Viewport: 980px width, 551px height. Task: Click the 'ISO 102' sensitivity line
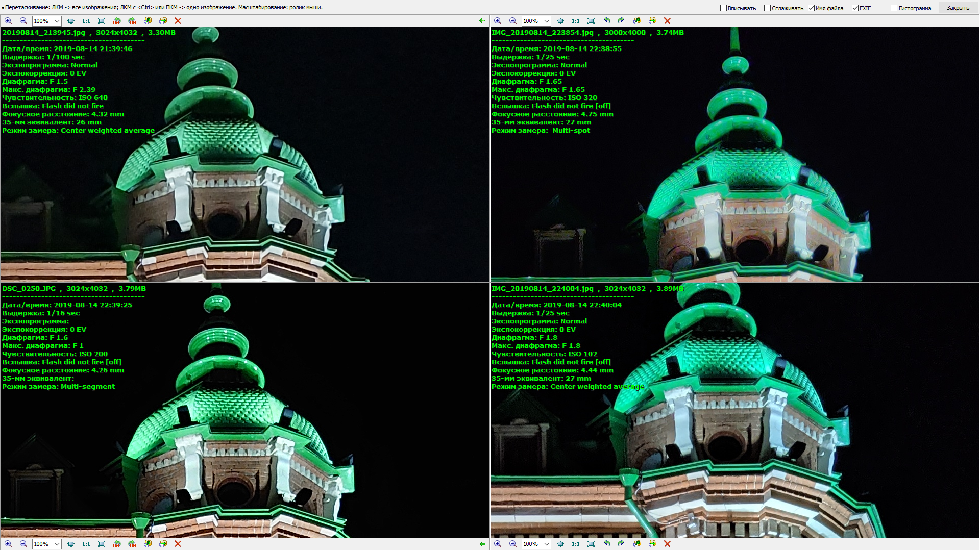pos(544,354)
